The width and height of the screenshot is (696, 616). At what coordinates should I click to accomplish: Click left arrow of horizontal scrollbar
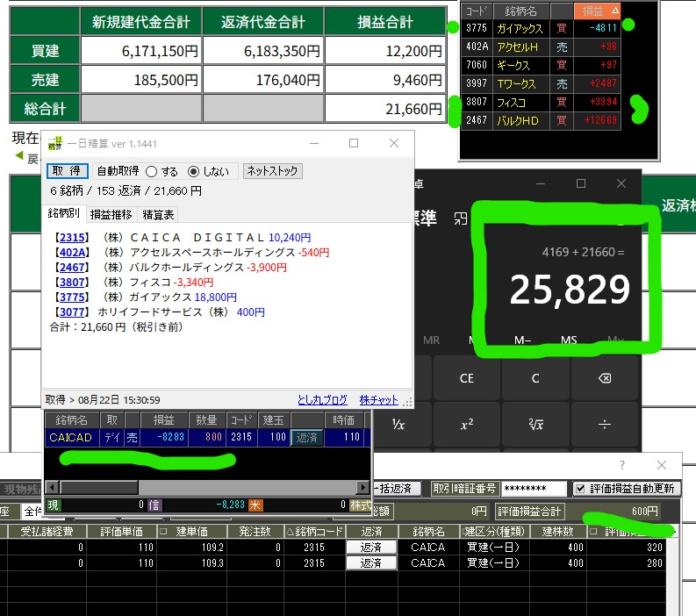click(x=52, y=487)
